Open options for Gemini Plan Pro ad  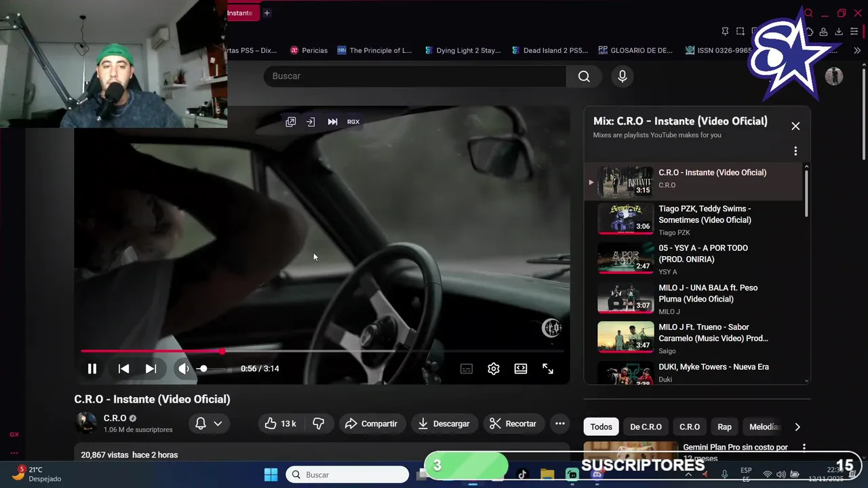(x=804, y=447)
